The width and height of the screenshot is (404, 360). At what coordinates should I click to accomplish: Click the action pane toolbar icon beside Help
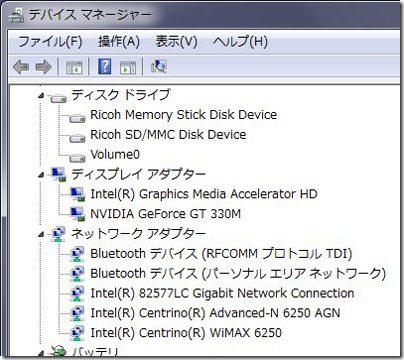[x=128, y=67]
